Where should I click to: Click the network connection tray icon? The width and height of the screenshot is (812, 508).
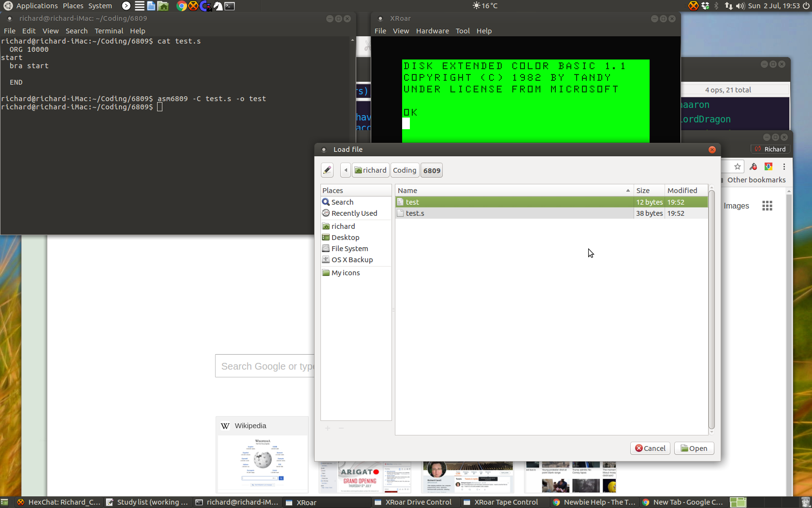click(728, 6)
